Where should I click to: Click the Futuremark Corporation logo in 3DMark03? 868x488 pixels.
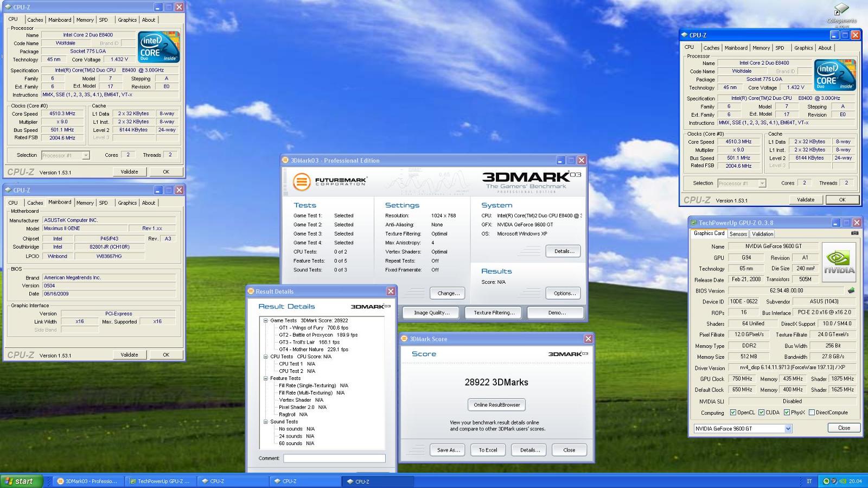[330, 181]
